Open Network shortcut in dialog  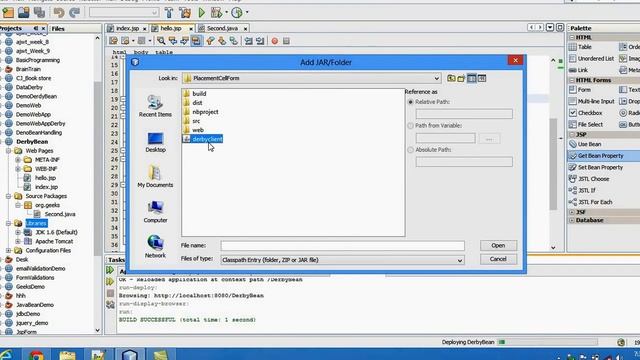coord(155,247)
